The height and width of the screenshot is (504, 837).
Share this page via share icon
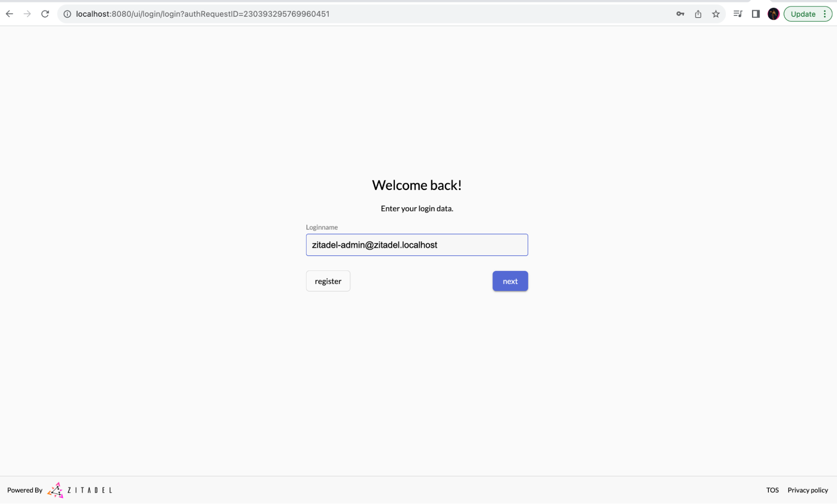[x=698, y=14]
